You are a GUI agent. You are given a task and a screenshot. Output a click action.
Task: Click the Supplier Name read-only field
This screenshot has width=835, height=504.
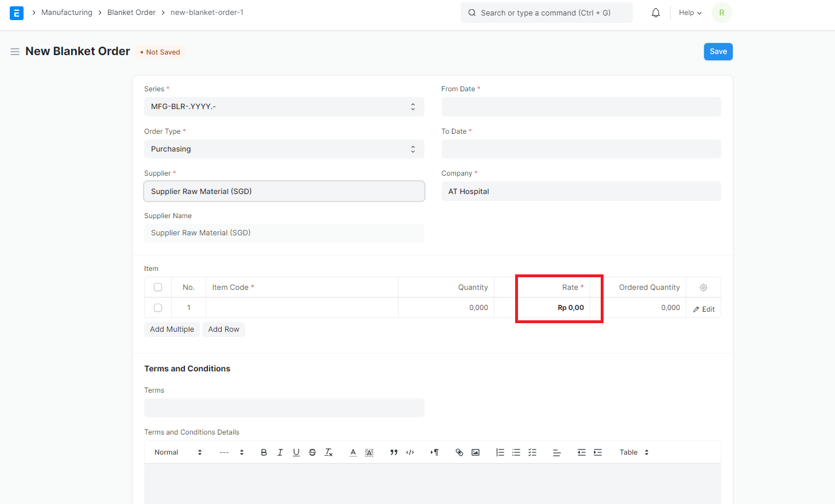click(x=284, y=233)
